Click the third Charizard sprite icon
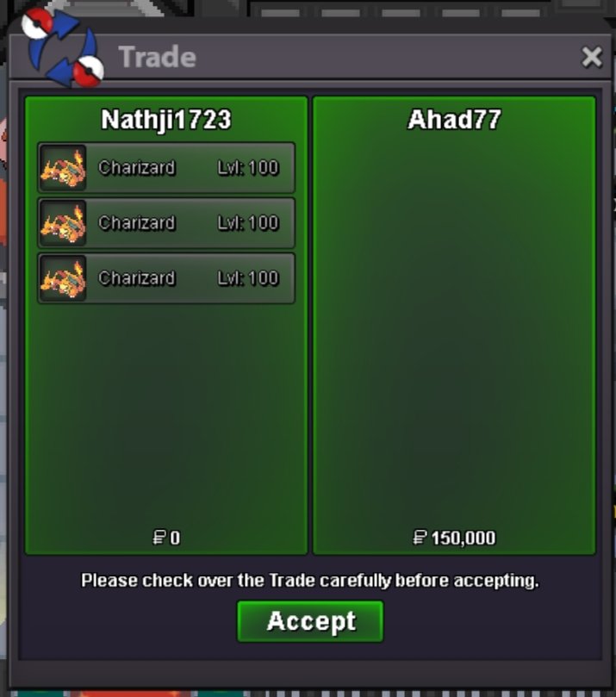 63,278
